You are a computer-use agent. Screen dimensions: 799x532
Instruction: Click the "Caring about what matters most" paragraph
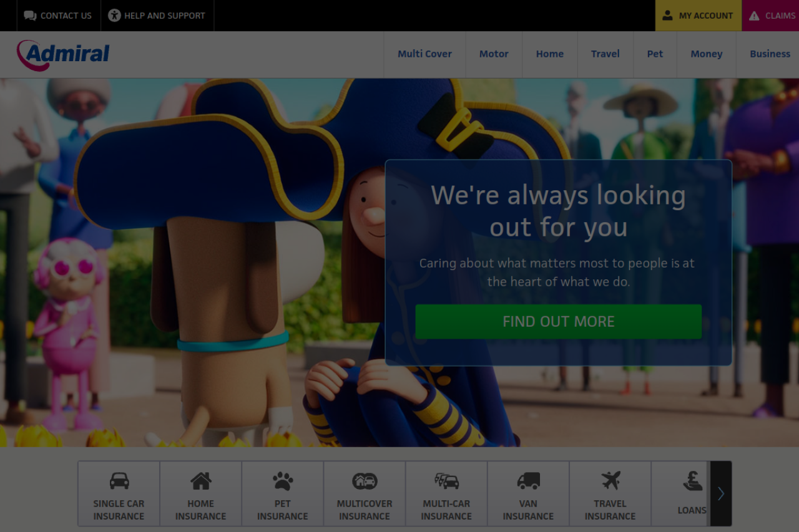(x=557, y=272)
